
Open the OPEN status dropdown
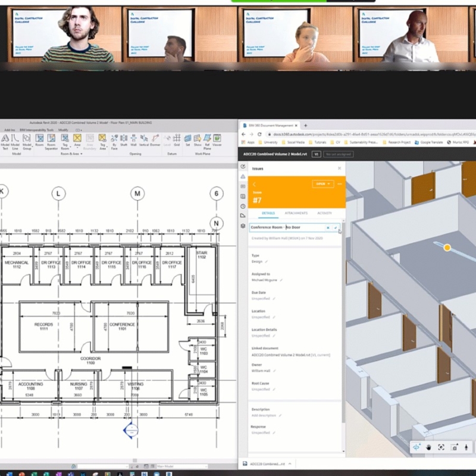tap(323, 184)
